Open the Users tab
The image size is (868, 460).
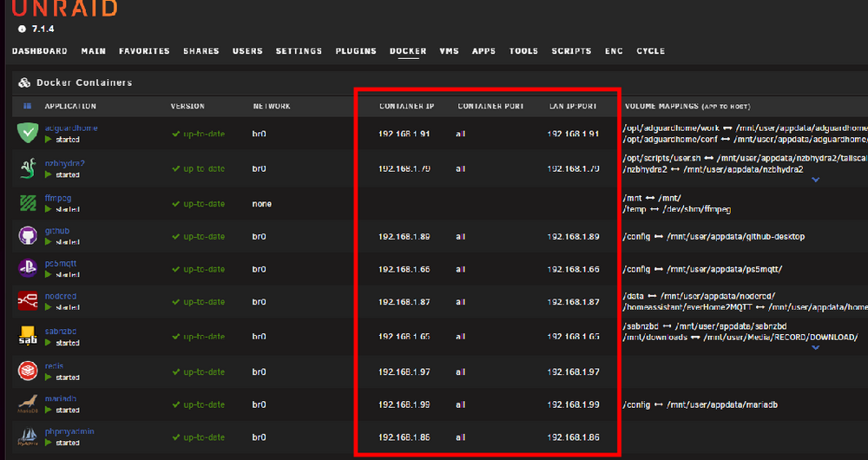[247, 51]
